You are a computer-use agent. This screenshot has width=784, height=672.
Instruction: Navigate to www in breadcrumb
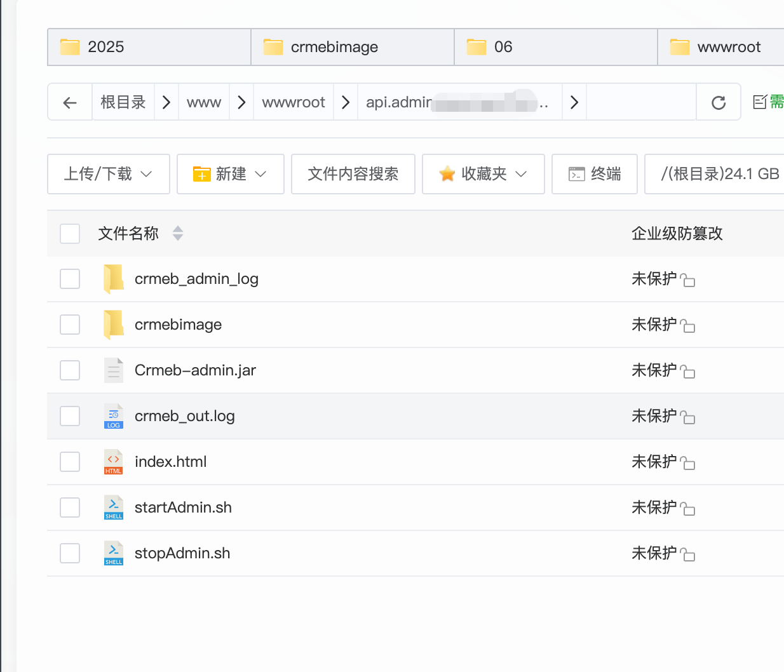tap(204, 102)
